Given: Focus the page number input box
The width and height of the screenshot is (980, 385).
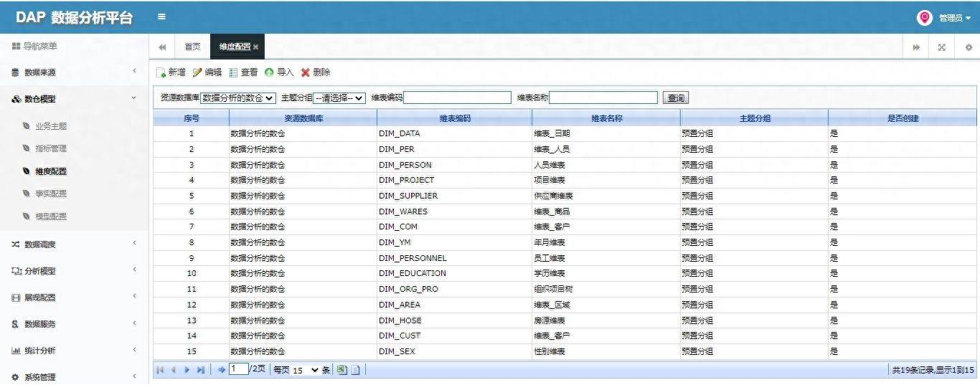Looking at the screenshot, I should coord(238,369).
